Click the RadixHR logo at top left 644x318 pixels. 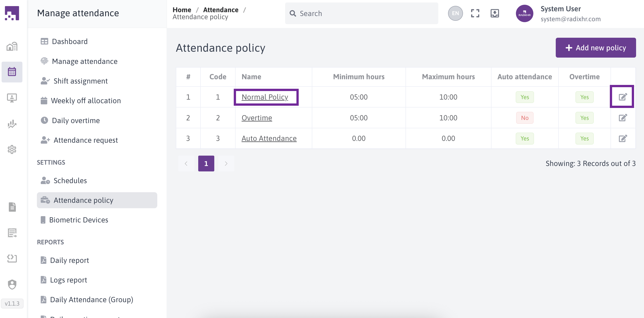pos(12,13)
